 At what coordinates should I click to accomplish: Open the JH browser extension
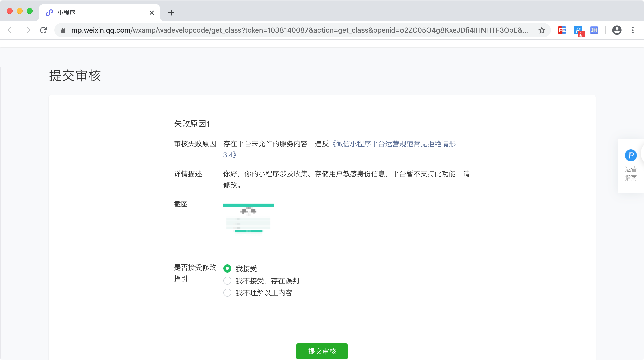point(595,30)
